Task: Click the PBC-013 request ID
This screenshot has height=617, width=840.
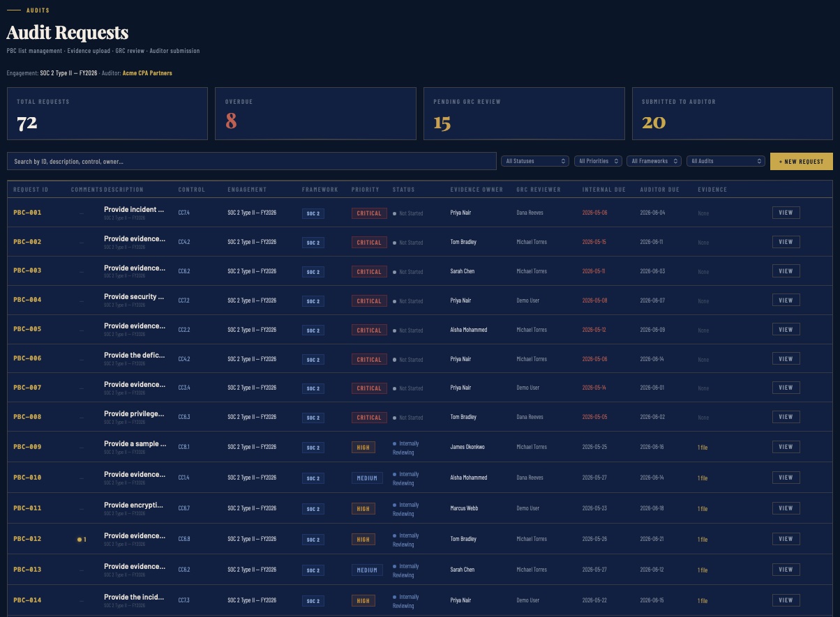Action: coord(27,570)
